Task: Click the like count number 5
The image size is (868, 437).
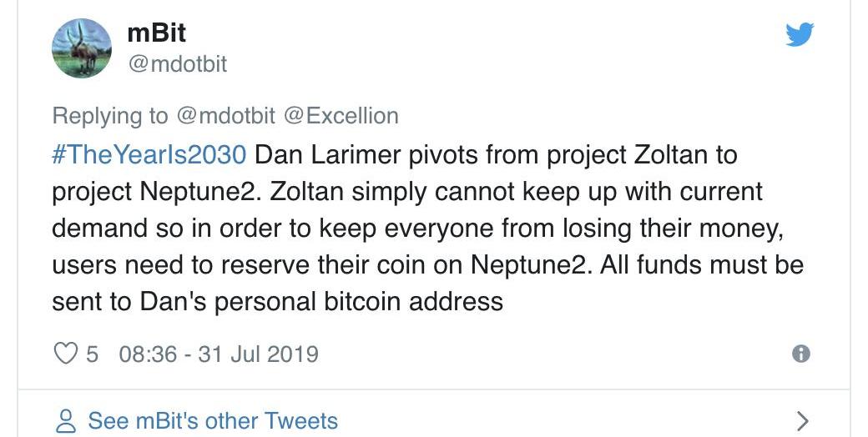Action: click(92, 354)
